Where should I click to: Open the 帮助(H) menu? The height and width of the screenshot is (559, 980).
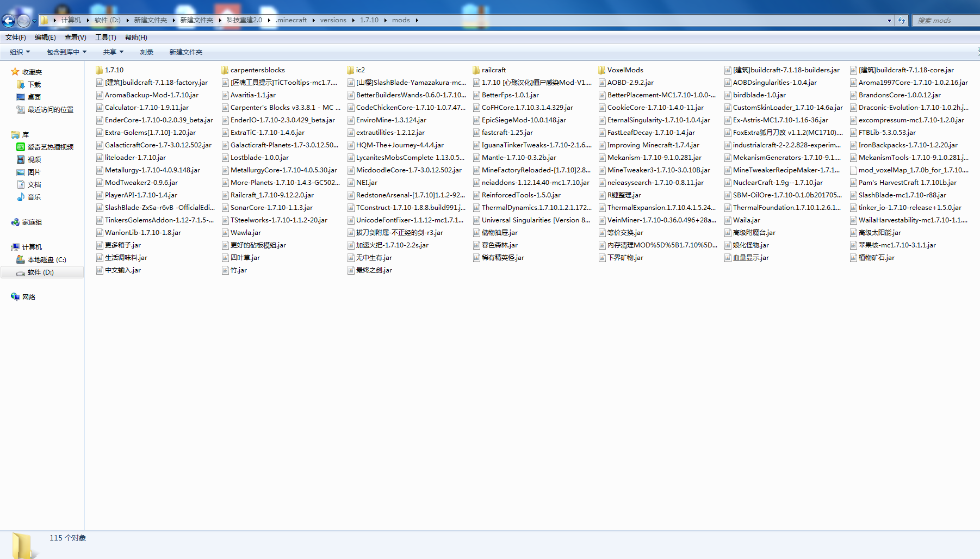tap(136, 38)
